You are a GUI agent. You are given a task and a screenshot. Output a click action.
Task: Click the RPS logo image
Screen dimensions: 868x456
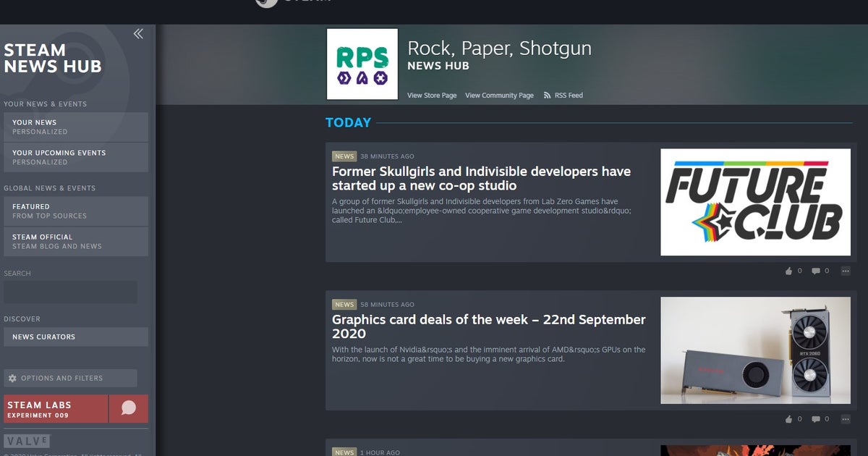point(362,64)
